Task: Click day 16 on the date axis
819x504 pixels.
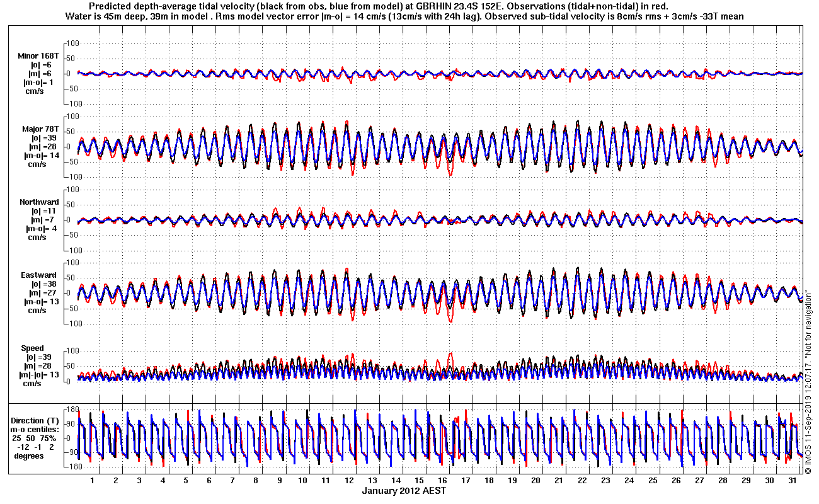Action: coord(442,481)
